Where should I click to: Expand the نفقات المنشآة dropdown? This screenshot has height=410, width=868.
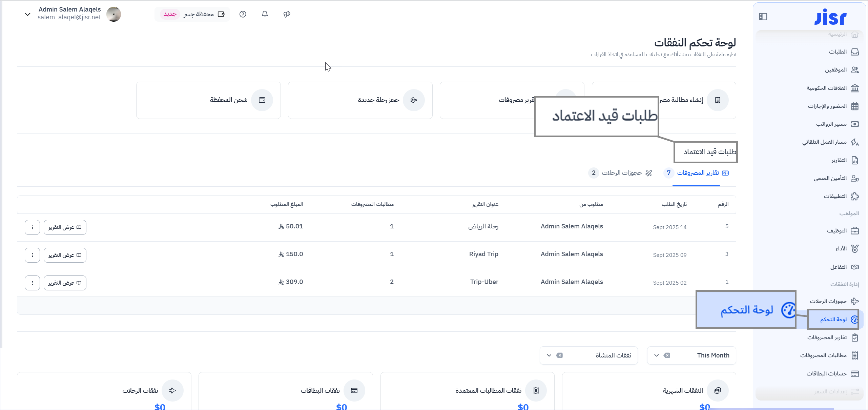549,355
